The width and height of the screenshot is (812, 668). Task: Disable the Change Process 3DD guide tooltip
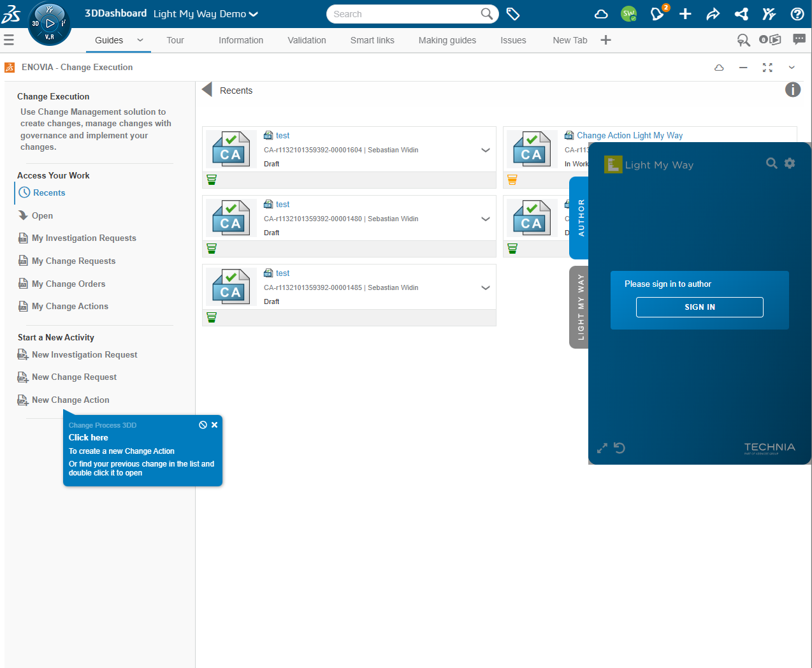[203, 425]
